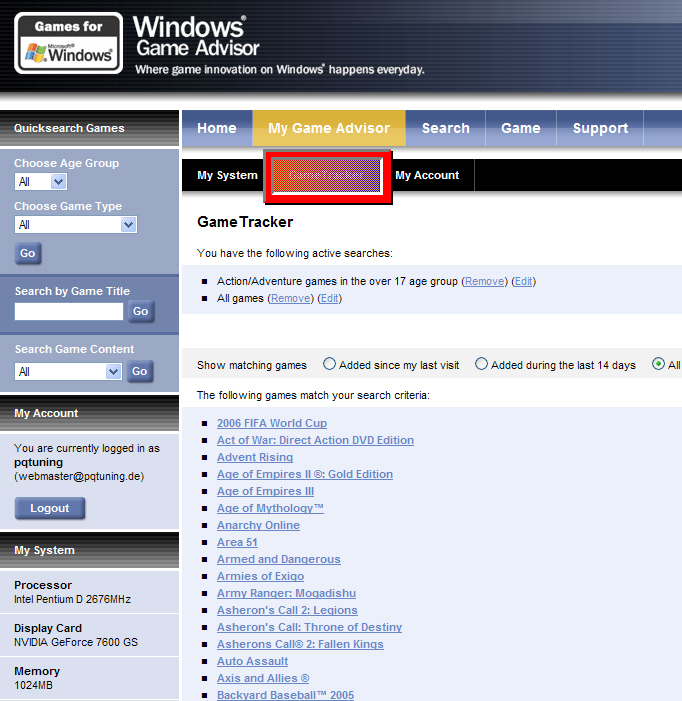Click the Intel Pentium D 2676MHz text
The width and height of the screenshot is (682, 701).
72,599
